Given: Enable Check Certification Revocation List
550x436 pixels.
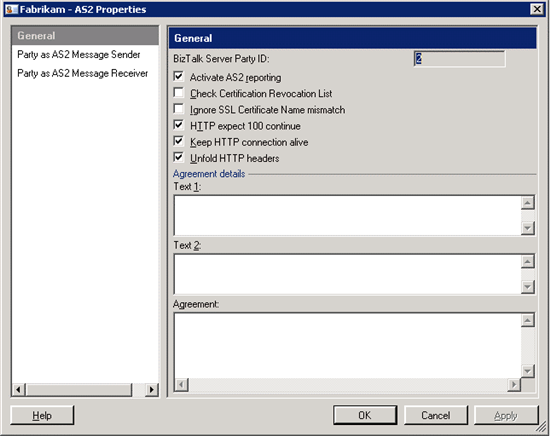Looking at the screenshot, I should click(x=179, y=92).
